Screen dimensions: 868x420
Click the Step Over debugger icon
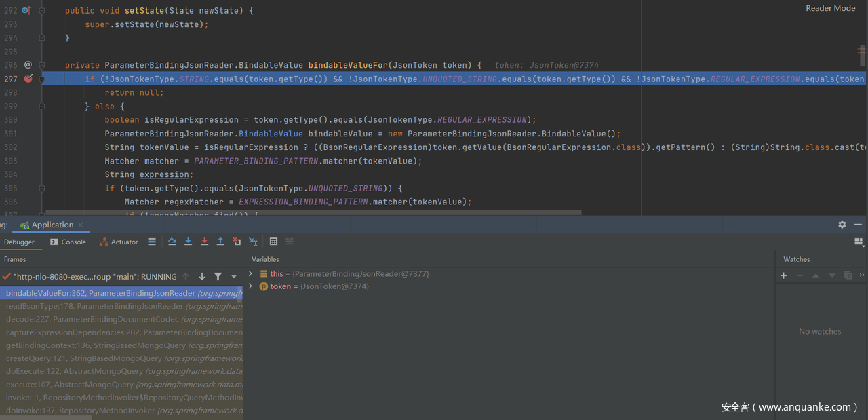coord(172,242)
